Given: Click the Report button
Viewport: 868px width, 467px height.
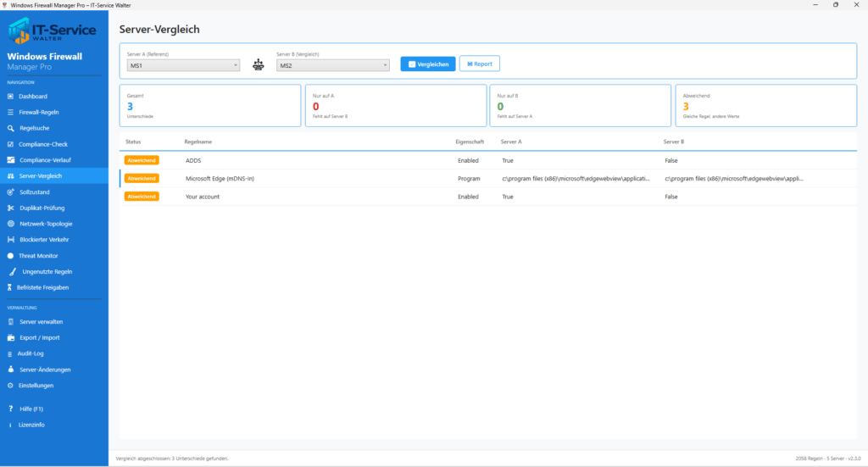Looking at the screenshot, I should click(x=480, y=64).
